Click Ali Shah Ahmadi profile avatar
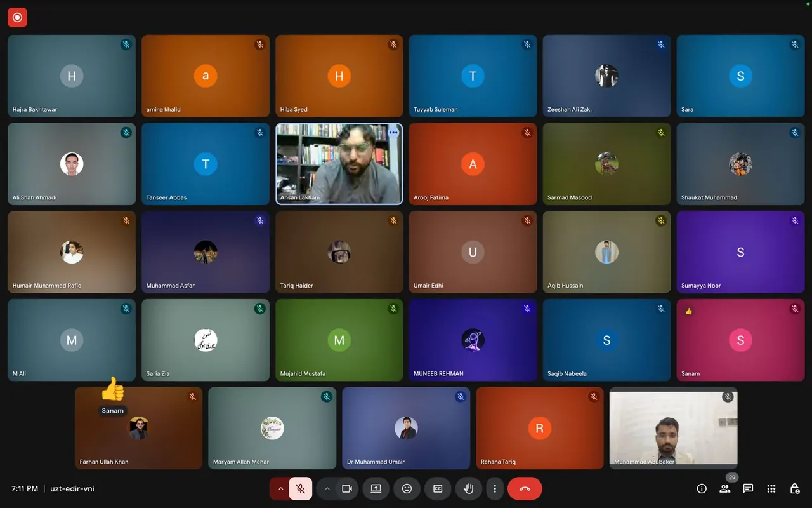The width and height of the screenshot is (812, 508). 72,164
